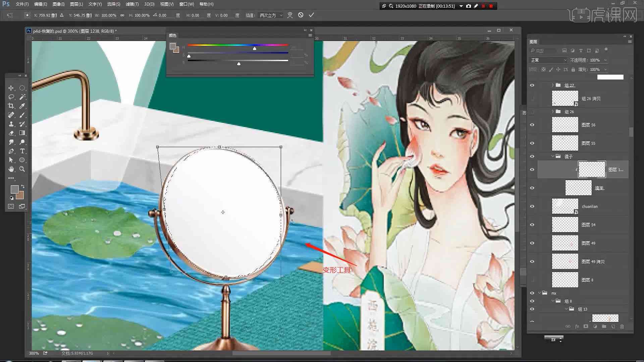Hide the 组 27 group
644x362 pixels.
[532, 85]
